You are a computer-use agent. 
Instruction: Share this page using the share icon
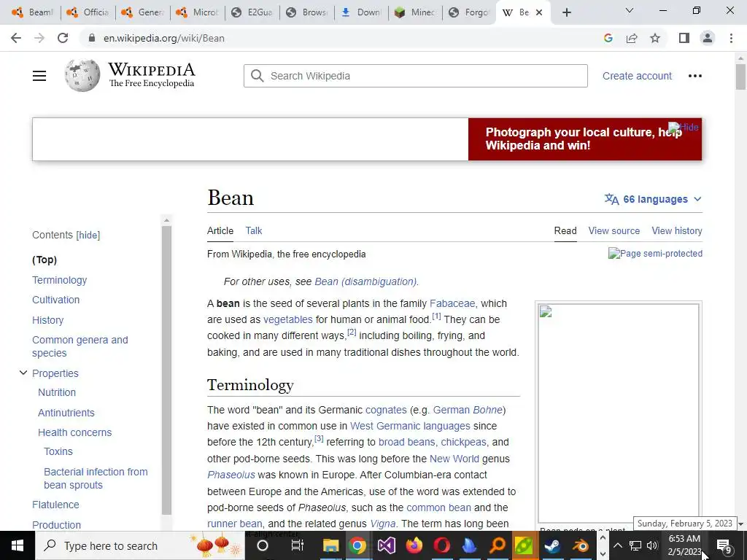click(632, 38)
